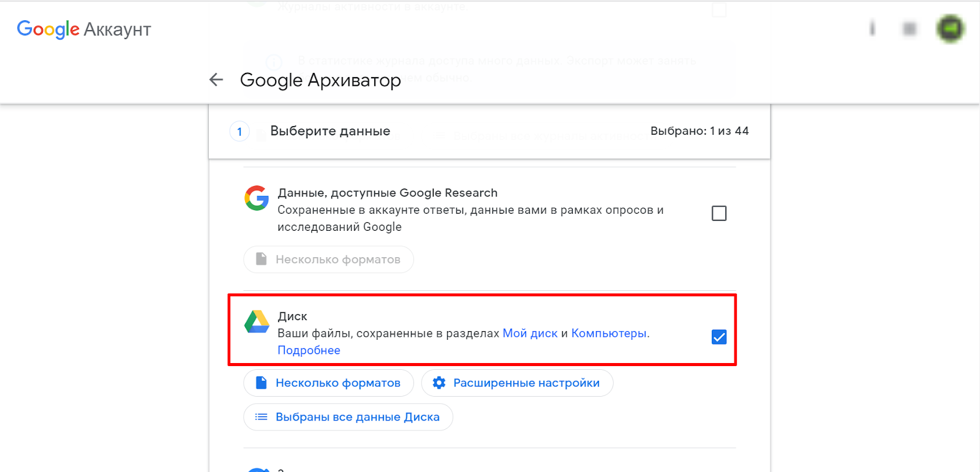Viewport: 980px width, 472px height.
Task: Expand "Выбраны все данные Диска" list
Action: tap(348, 418)
